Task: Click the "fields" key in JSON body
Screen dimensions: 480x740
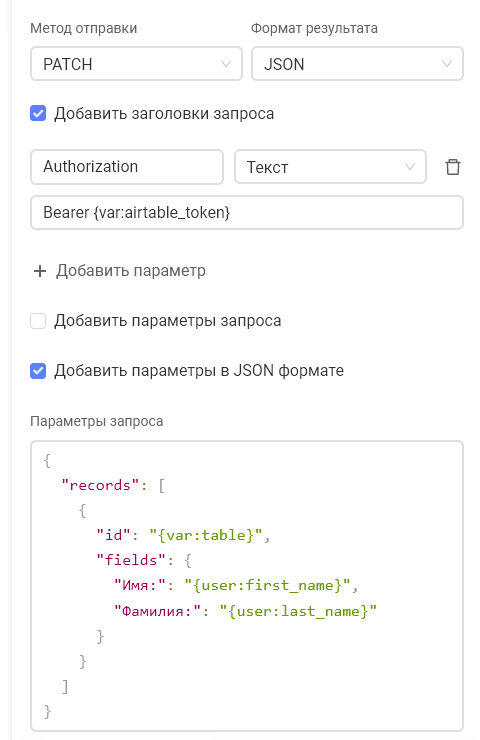Action: (131, 560)
